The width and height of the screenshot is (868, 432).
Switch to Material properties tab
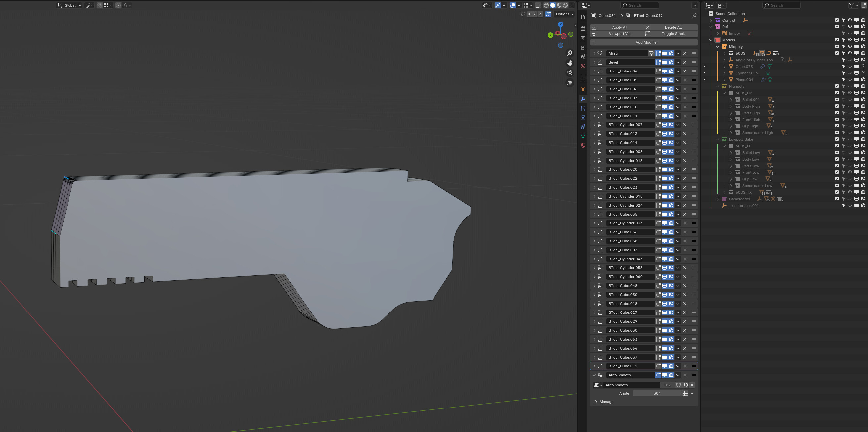click(x=583, y=145)
